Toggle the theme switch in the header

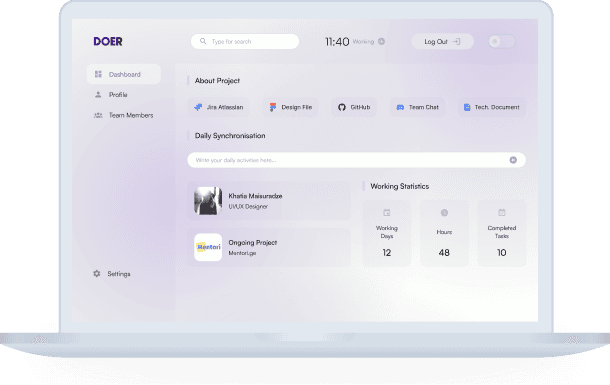[501, 42]
